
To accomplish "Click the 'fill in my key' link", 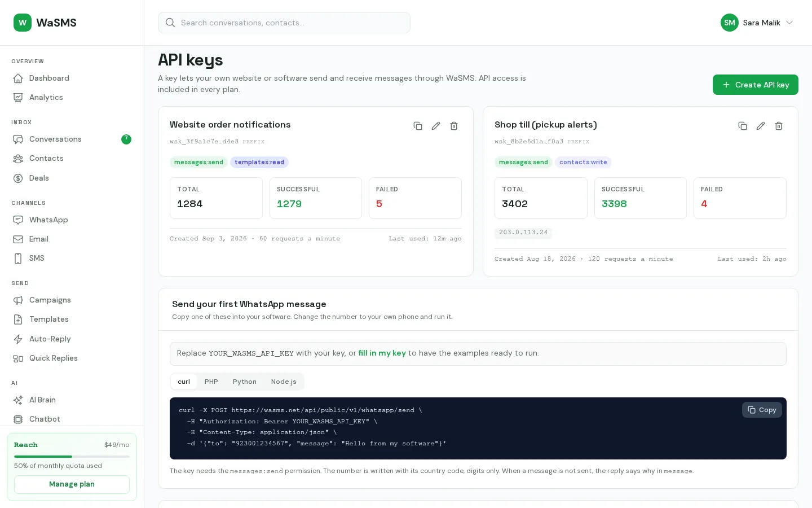I will coord(382,353).
